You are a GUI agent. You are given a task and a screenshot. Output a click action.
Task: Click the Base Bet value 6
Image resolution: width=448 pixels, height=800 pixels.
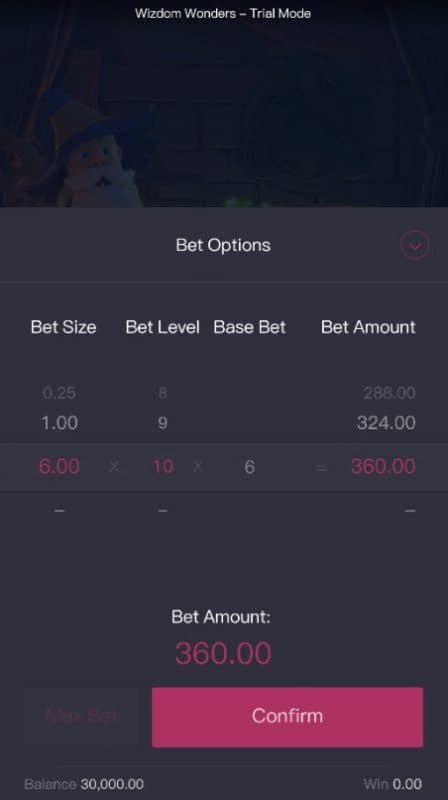point(249,467)
